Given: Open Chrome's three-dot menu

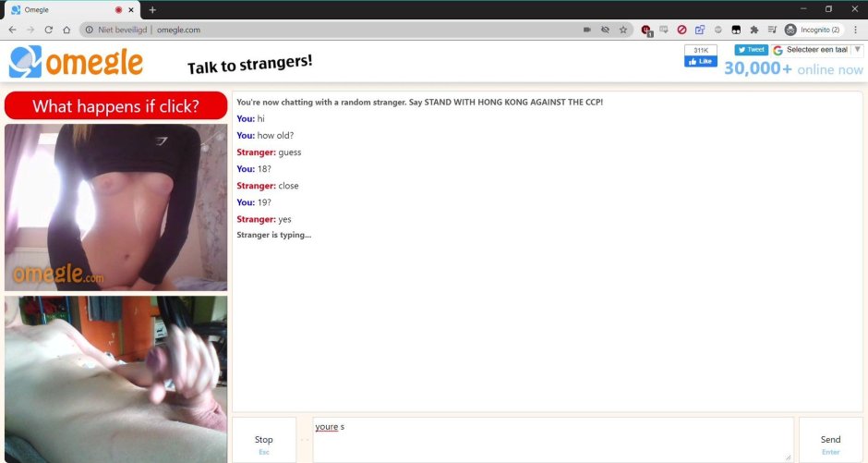Looking at the screenshot, I should coord(855,30).
